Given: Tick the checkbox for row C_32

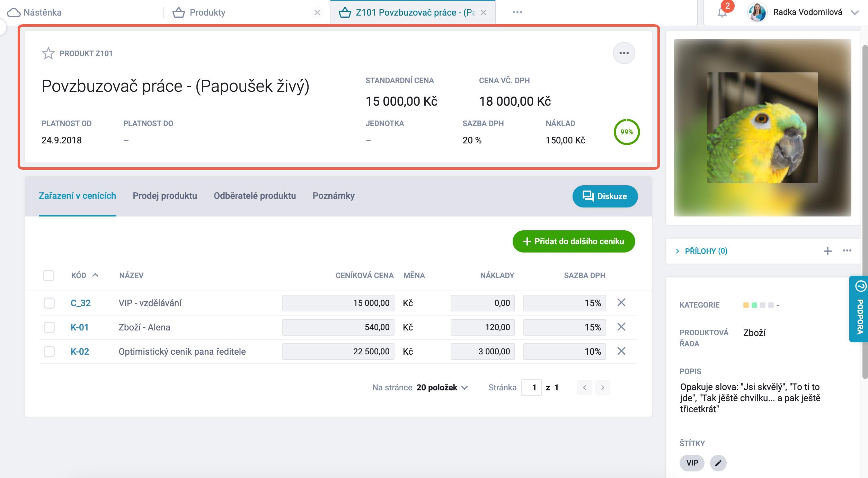Looking at the screenshot, I should 49,303.
